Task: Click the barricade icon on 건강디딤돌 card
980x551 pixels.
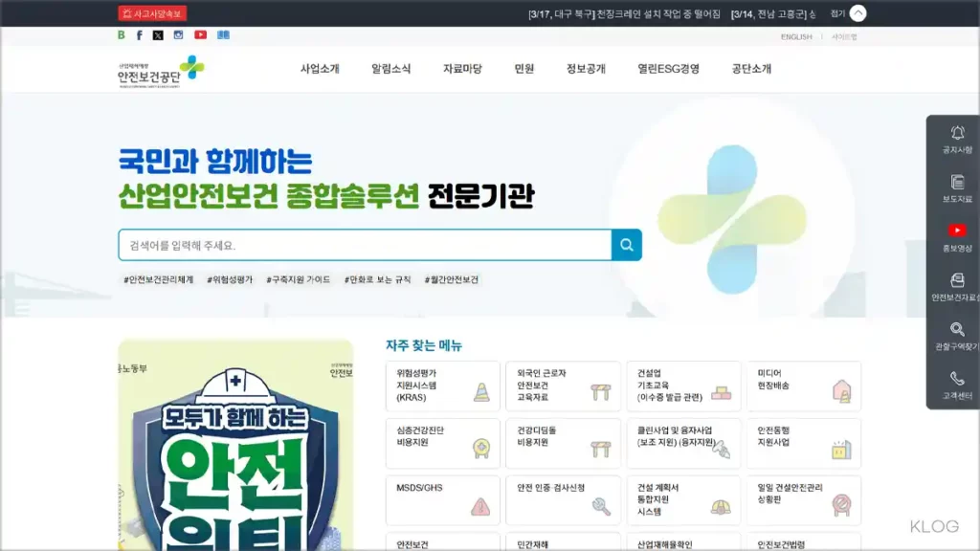Action: [601, 449]
